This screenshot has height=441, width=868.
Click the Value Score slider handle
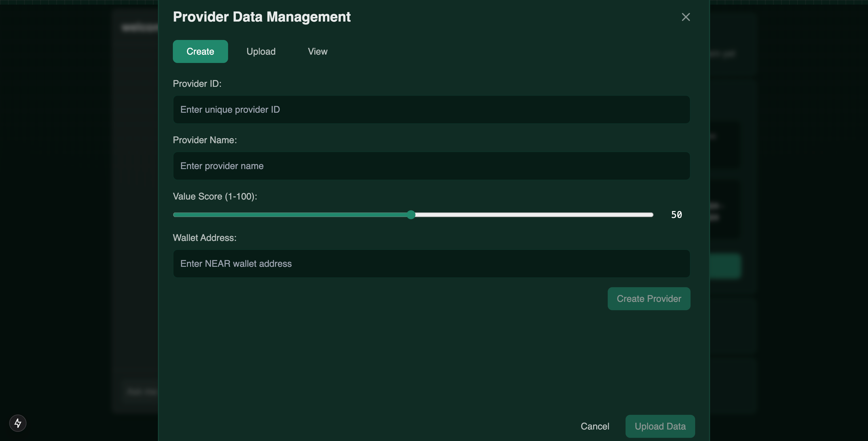click(x=411, y=214)
